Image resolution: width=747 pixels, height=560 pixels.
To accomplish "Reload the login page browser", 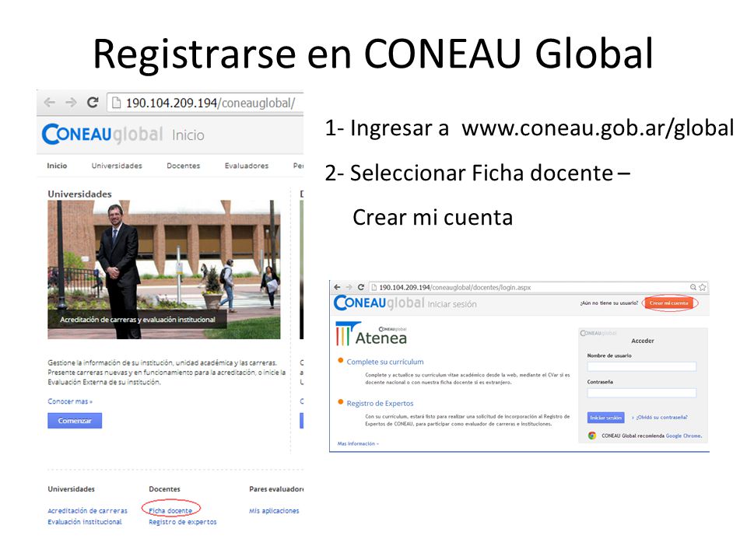I will (360, 287).
